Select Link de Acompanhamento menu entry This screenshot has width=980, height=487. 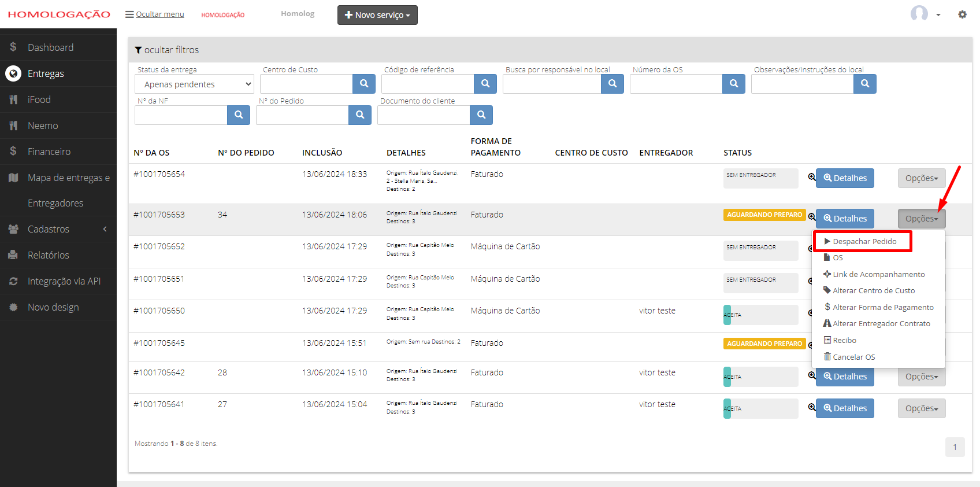click(x=878, y=274)
